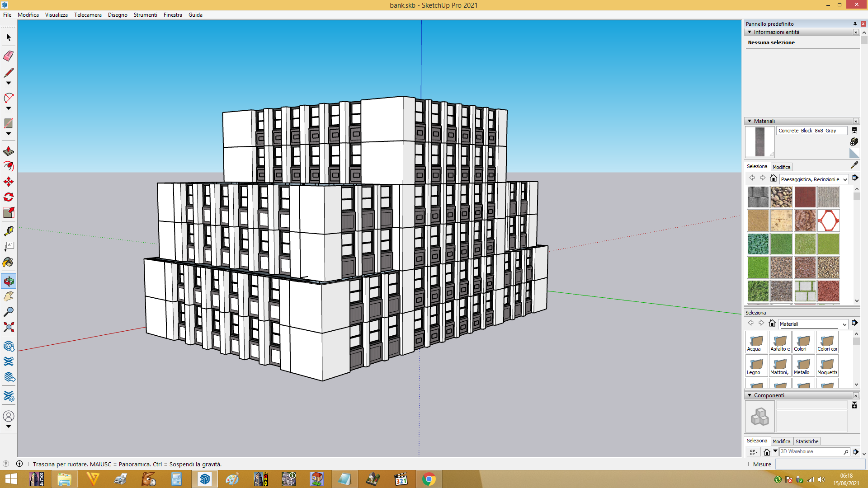Open the Mattoni materials folder

tap(780, 366)
